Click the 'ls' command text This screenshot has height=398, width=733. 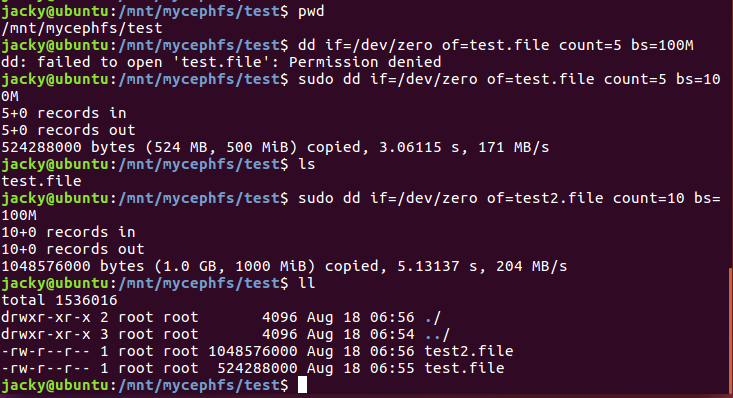307,164
